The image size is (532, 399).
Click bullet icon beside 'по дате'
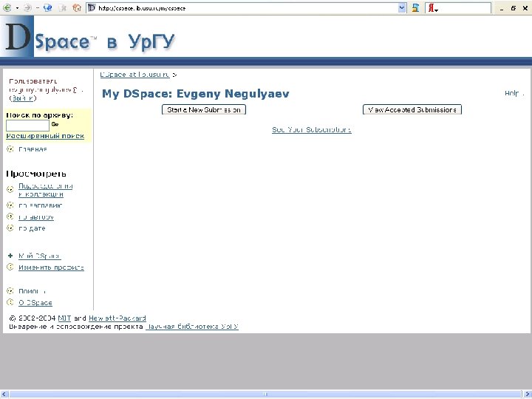(x=10, y=228)
